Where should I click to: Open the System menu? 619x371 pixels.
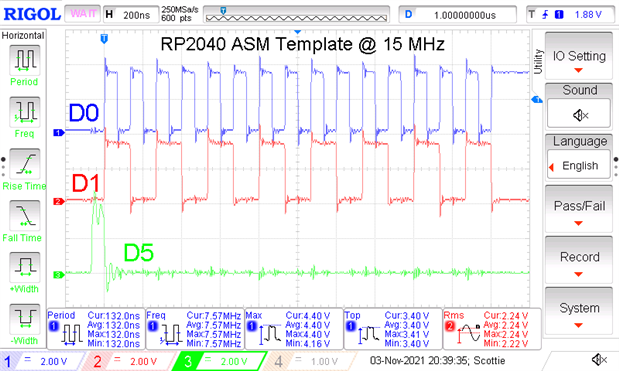click(579, 312)
